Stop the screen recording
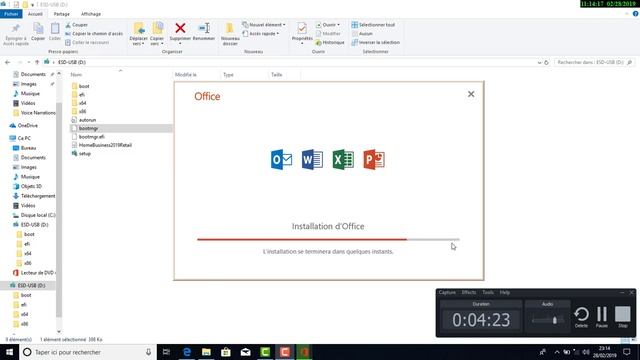640x360 pixels. click(622, 317)
